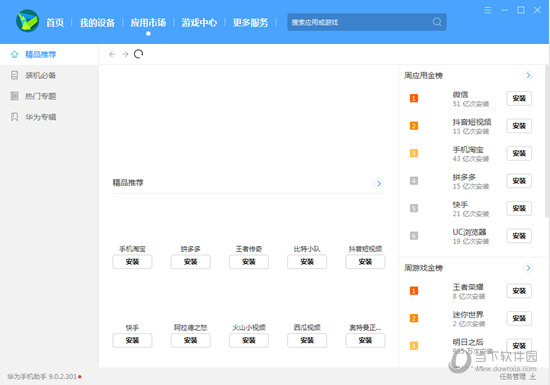This screenshot has height=385, width=550.
Task: Expand the 精品推荐 section arrow
Action: click(379, 183)
